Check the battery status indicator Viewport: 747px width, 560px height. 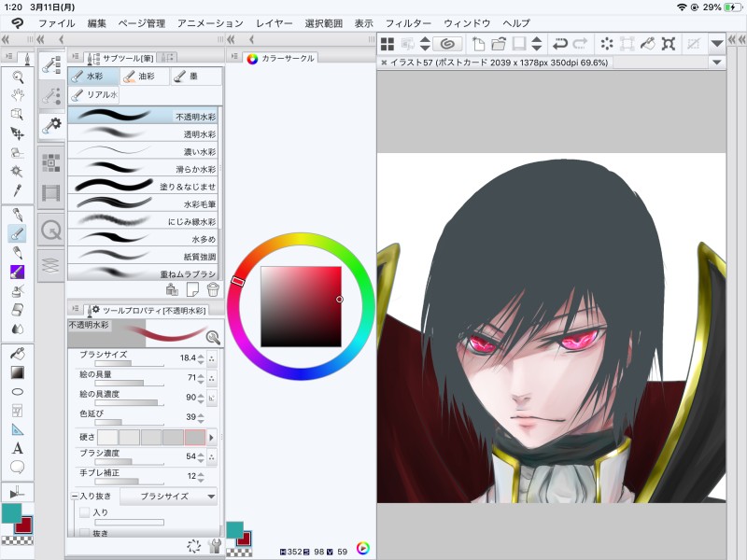731,7
